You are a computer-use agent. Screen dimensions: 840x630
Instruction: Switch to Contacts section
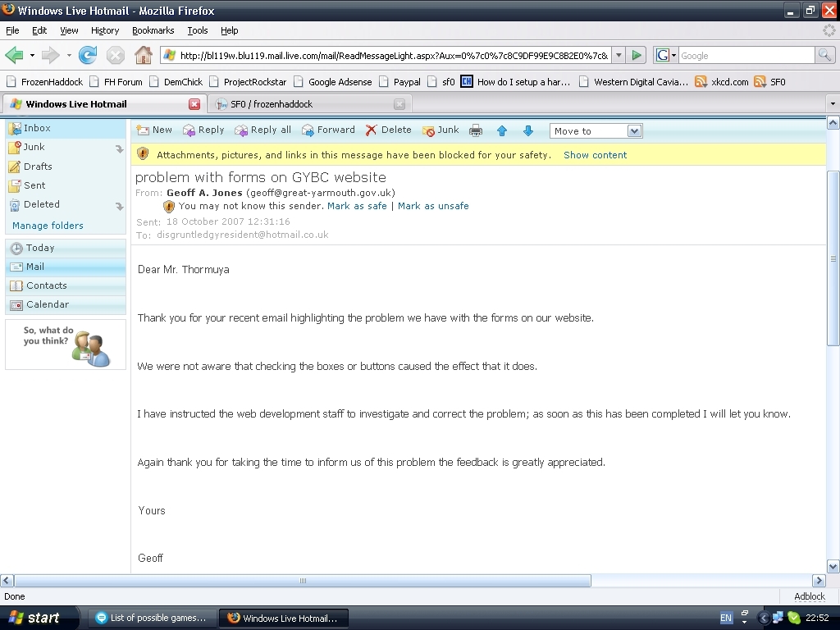pyautogui.click(x=66, y=285)
